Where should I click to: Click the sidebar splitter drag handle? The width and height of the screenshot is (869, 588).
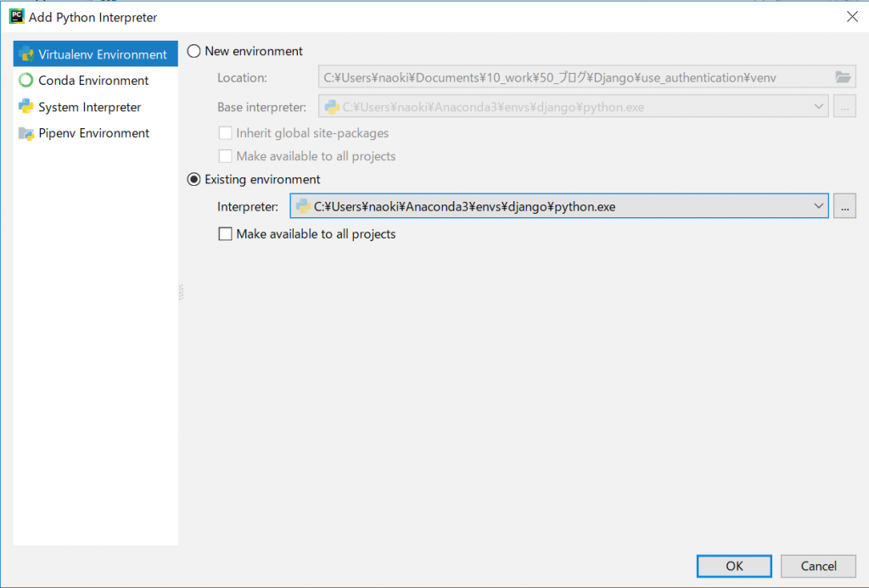[181, 293]
